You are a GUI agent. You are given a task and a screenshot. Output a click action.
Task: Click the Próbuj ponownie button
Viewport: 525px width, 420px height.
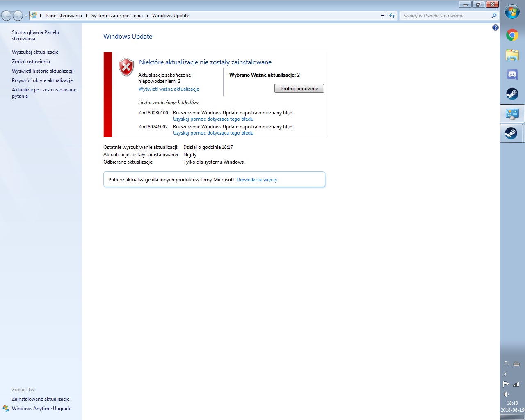click(299, 89)
